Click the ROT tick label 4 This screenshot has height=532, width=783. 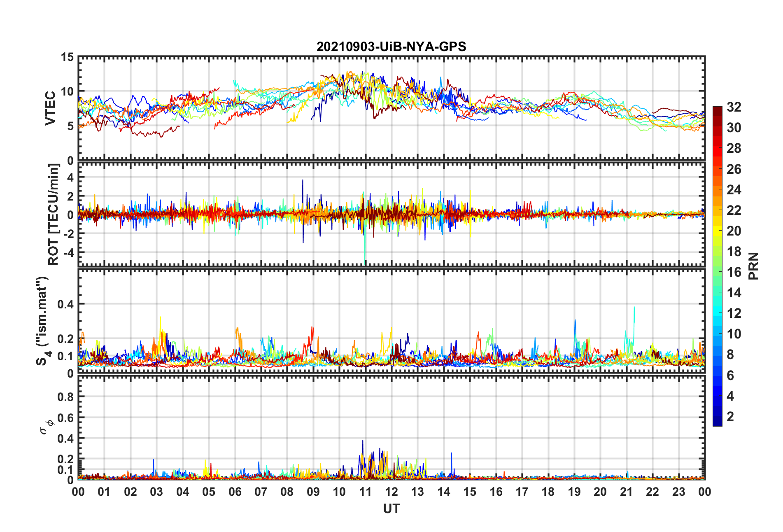(x=70, y=177)
